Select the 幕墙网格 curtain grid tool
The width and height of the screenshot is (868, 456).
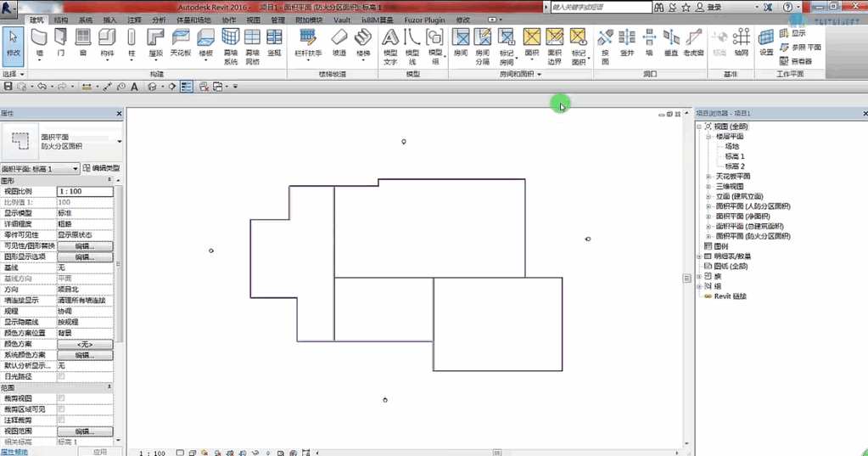pyautogui.click(x=253, y=47)
